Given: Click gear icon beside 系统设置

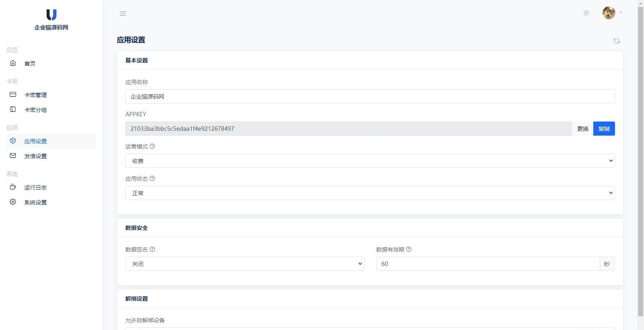Looking at the screenshot, I should [x=13, y=202].
